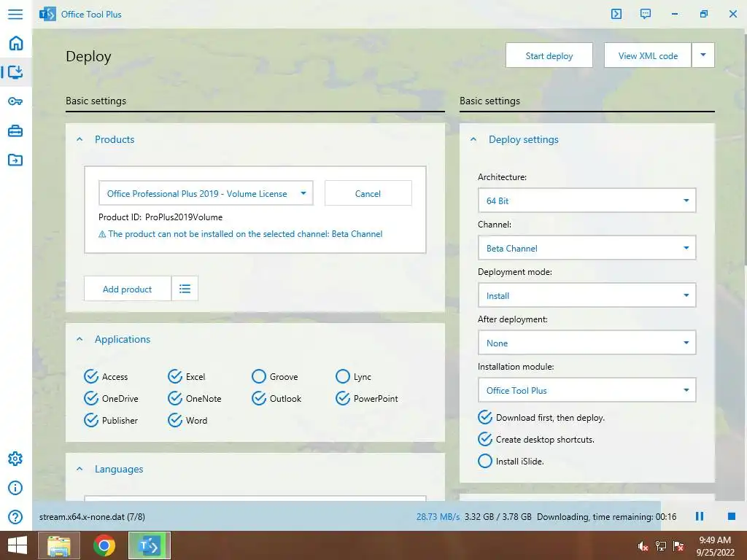Open the Deploy page from the sidebar
Viewport: 747px width, 560px height.
15,72
